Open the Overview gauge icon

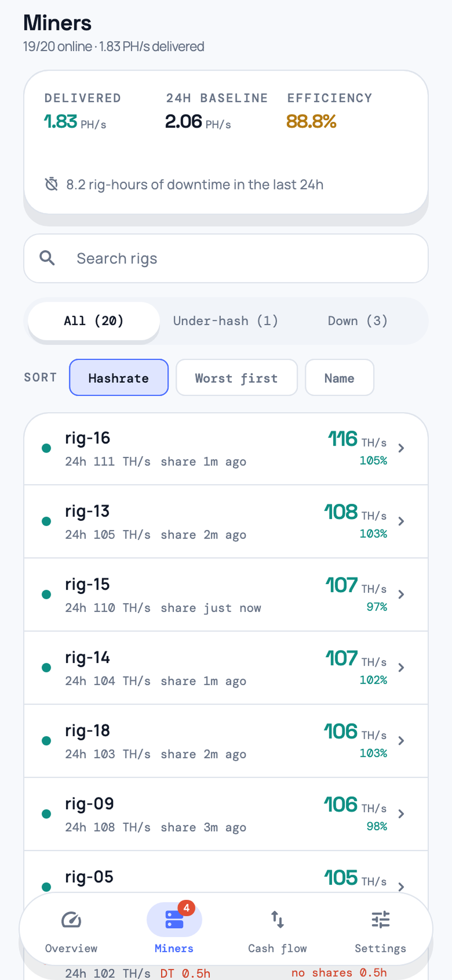pyautogui.click(x=71, y=920)
